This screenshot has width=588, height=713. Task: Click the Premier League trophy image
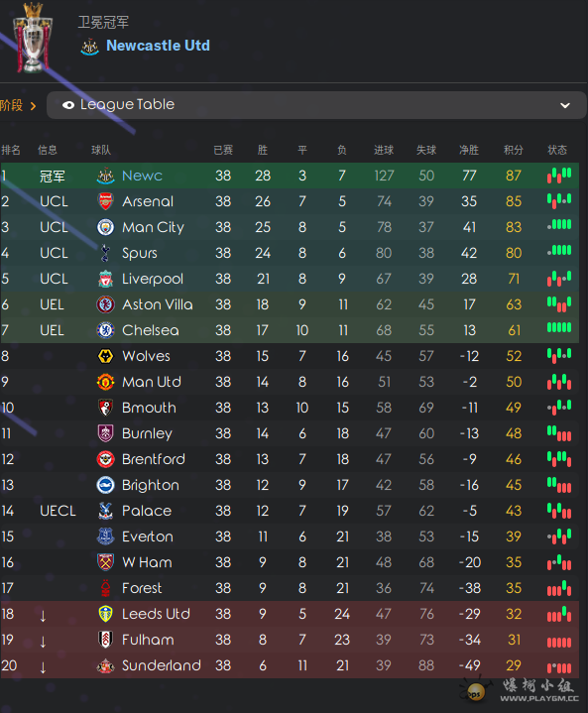[33, 39]
